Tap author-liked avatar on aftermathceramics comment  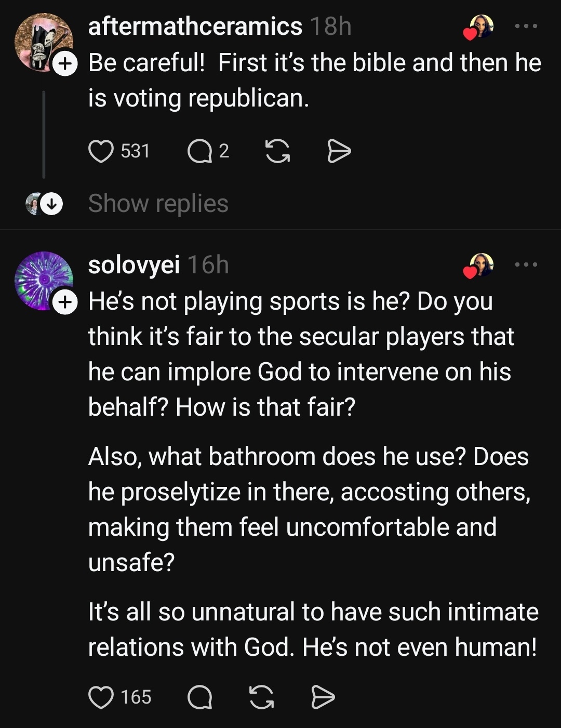(x=481, y=27)
